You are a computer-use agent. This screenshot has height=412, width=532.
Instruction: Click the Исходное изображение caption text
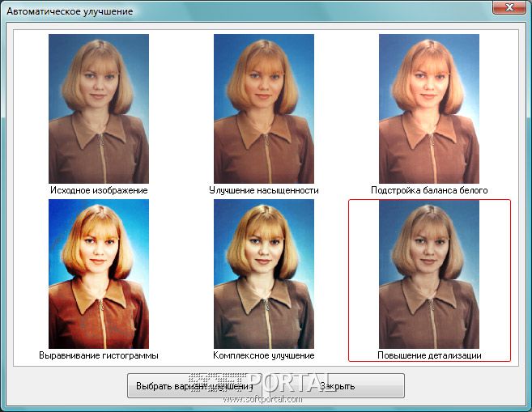(99, 190)
